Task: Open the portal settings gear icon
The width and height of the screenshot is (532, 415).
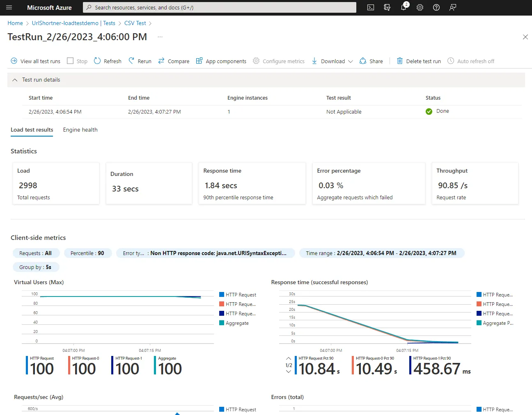Action: (x=420, y=7)
